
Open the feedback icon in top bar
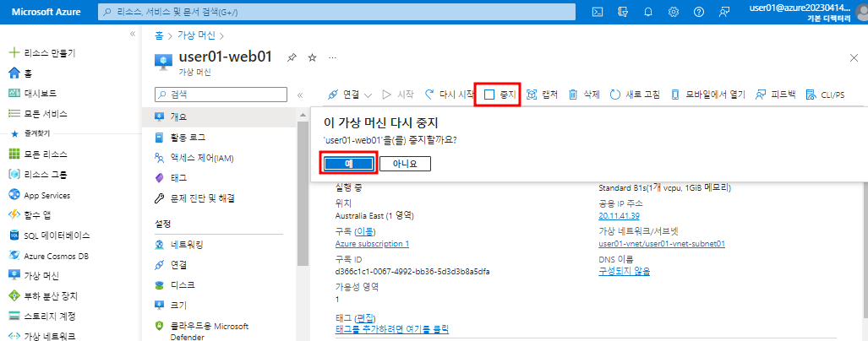tap(724, 12)
